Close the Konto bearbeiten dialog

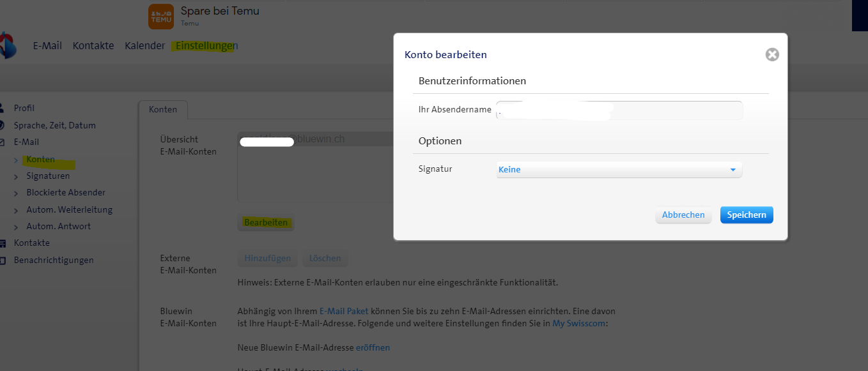click(x=772, y=55)
